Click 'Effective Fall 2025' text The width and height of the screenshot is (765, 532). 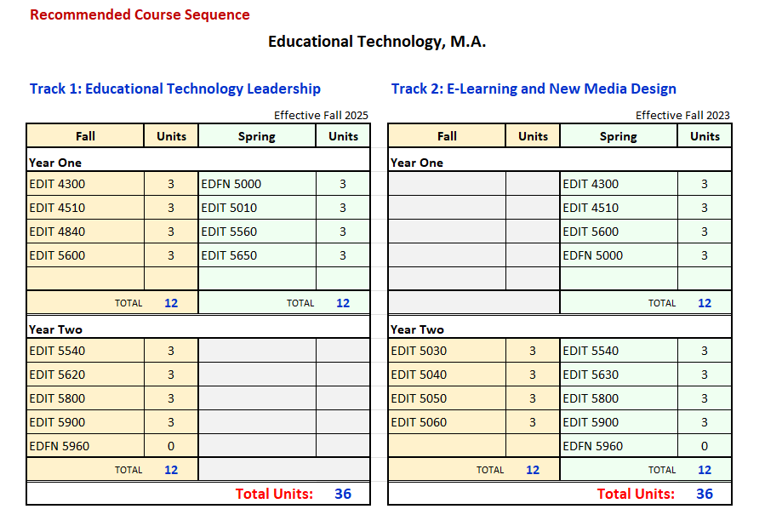point(321,115)
